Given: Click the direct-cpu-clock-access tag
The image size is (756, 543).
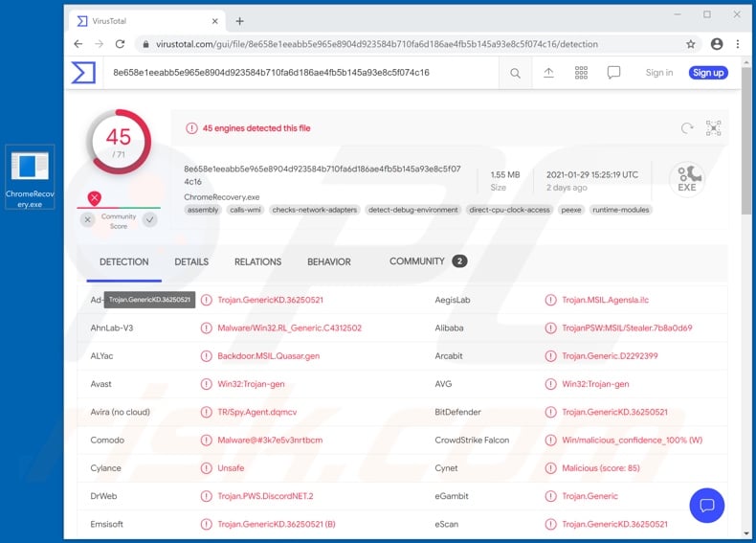Looking at the screenshot, I should click(x=509, y=210).
